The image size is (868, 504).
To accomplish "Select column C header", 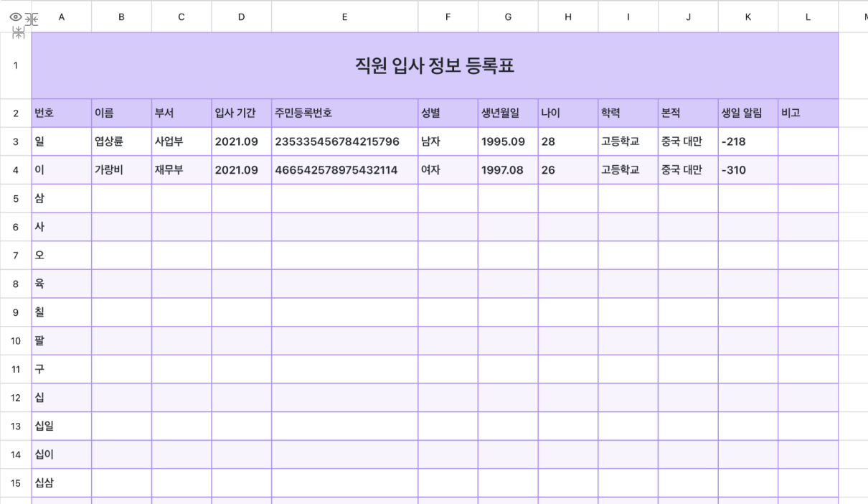I will point(181,17).
